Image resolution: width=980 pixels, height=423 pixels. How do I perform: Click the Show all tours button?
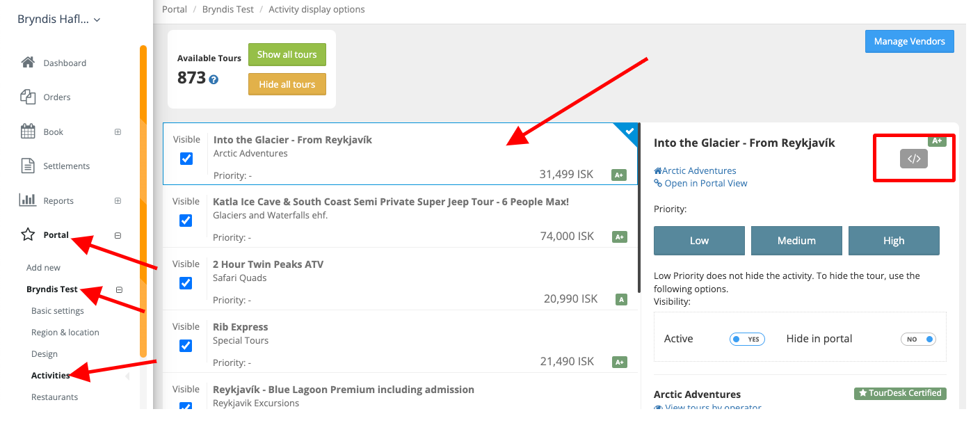pyautogui.click(x=287, y=54)
